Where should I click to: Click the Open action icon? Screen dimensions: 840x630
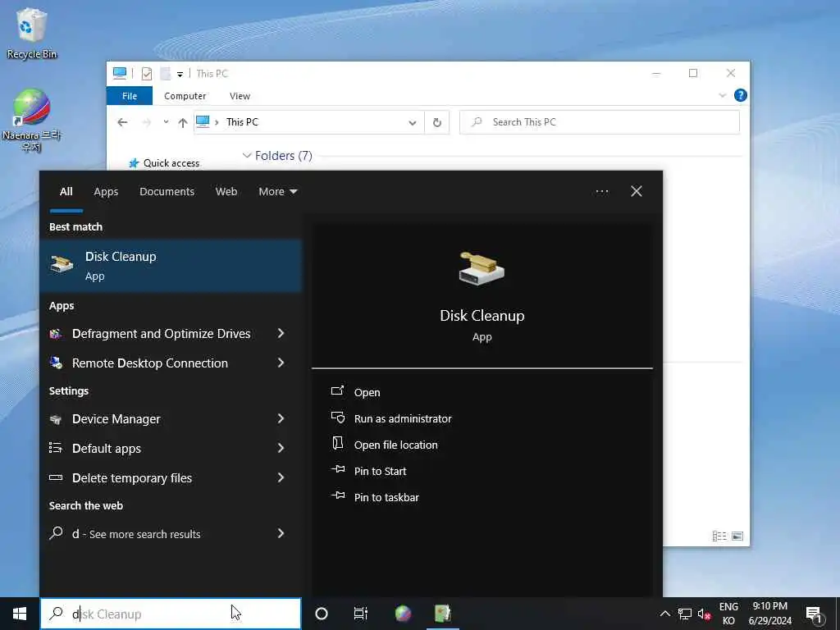tap(337, 391)
